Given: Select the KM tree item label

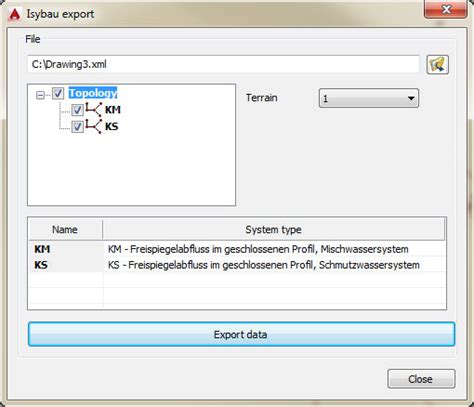Looking at the screenshot, I should tap(113, 110).
